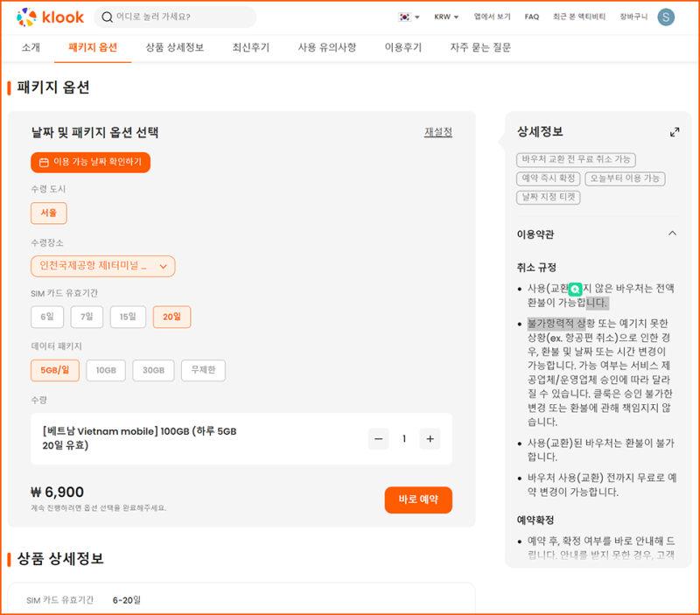Viewport: 700px width, 615px height.
Task: Click the 취소 규정 heading
Action: (536, 268)
